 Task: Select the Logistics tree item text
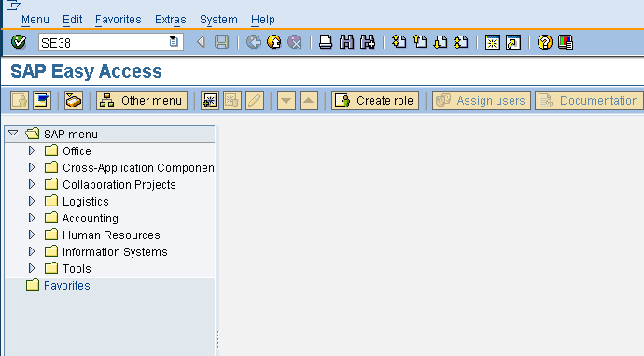pyautogui.click(x=86, y=202)
